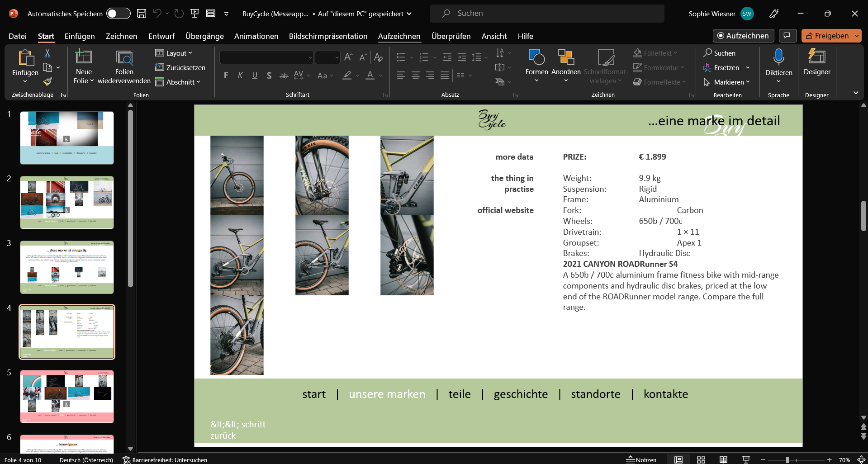Viewport: 868px width, 464px height.
Task: Toggle bold formatting with the F button
Action: (x=226, y=76)
